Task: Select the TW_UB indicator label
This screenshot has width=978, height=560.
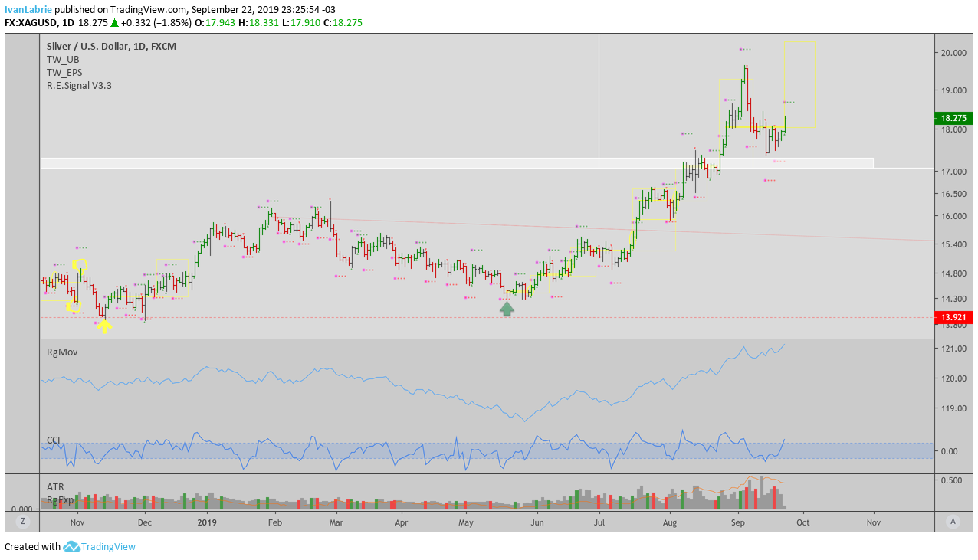Action: tap(63, 60)
